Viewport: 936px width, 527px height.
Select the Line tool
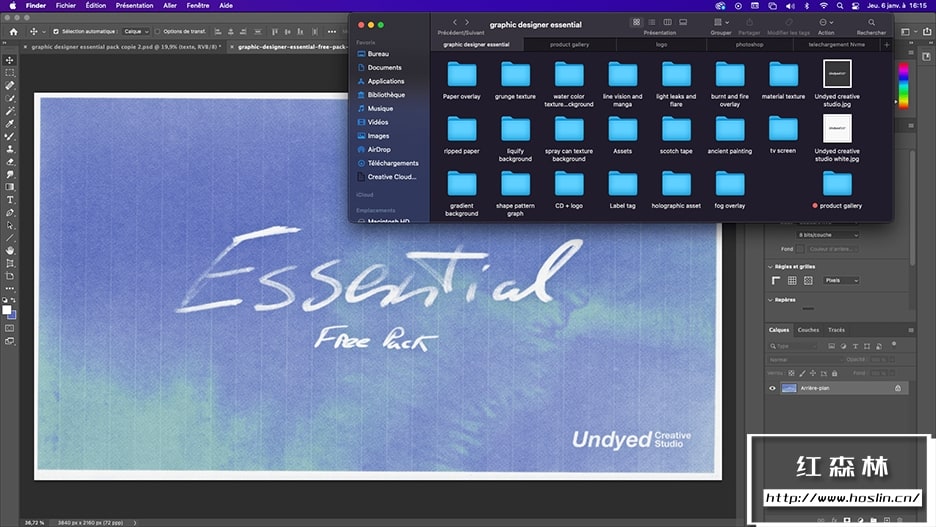10,238
